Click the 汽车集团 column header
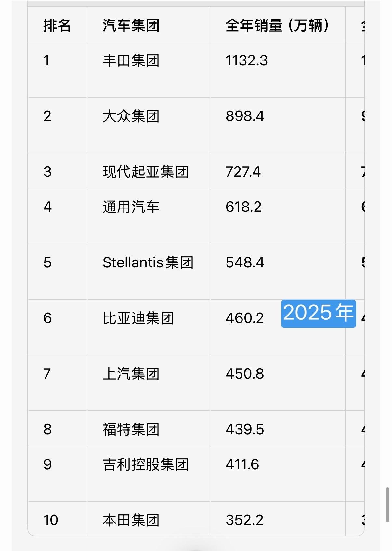 pyautogui.click(x=148, y=25)
